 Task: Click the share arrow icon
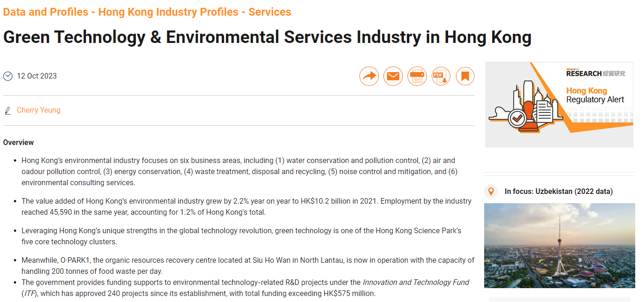point(369,76)
